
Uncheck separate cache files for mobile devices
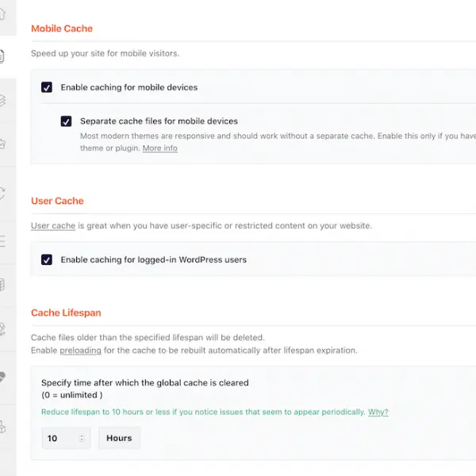click(67, 121)
